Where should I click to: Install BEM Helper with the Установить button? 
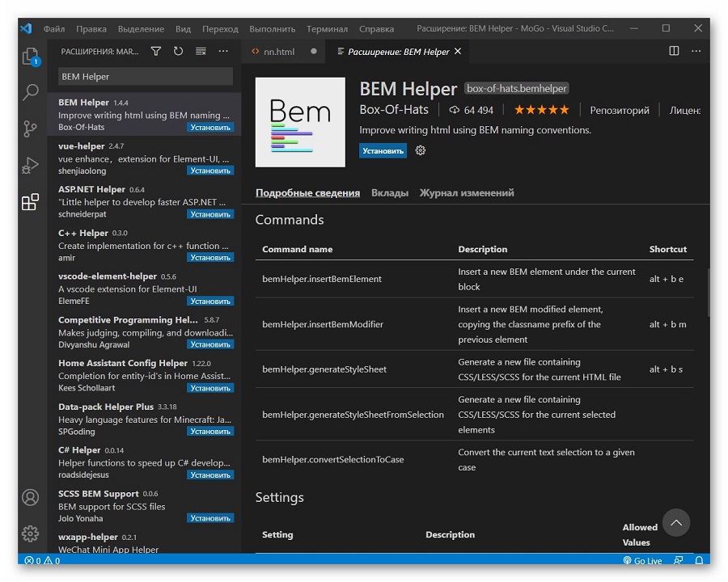[383, 151]
